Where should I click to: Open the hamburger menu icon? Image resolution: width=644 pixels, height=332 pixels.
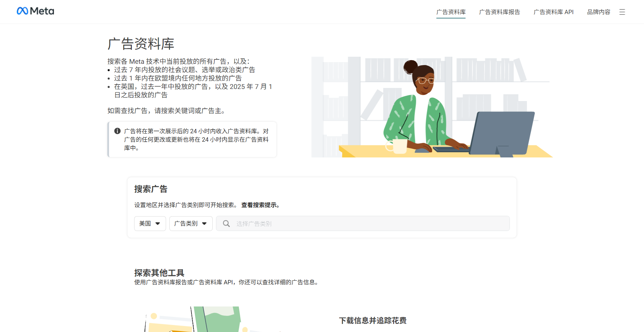pyautogui.click(x=622, y=12)
